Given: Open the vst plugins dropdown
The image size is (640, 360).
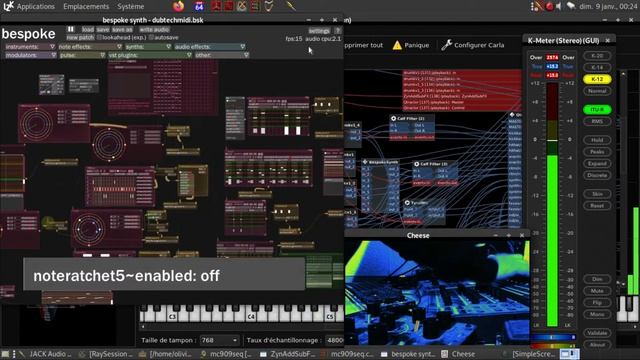Looking at the screenshot, I should pyautogui.click(x=150, y=55).
